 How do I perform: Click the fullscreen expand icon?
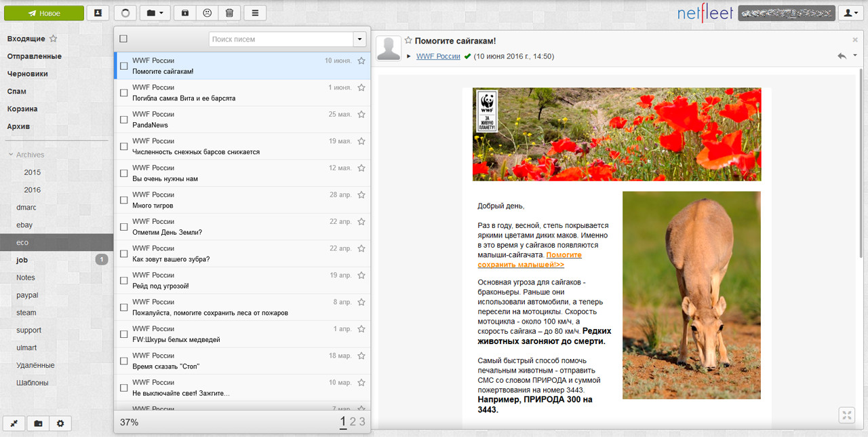click(846, 415)
